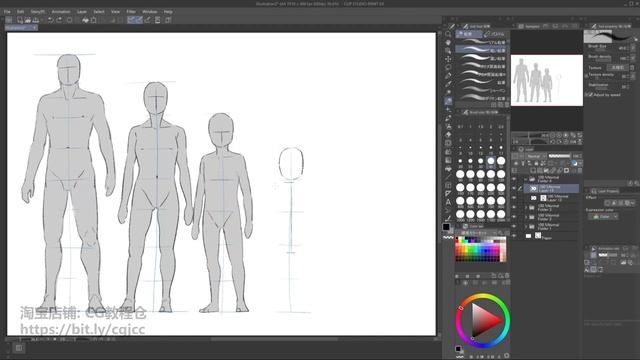Click the Navigator preview thumbnail
The height and width of the screenshot is (360, 640).
coord(547,80)
